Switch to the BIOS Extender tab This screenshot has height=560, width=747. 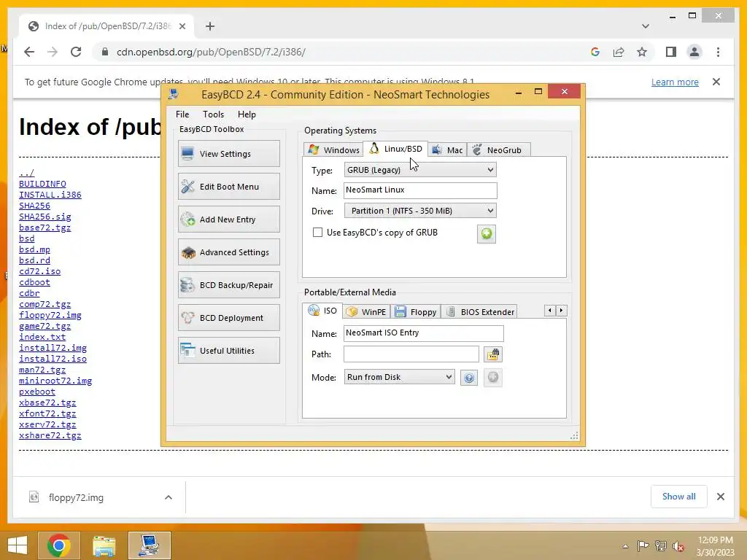(x=479, y=312)
